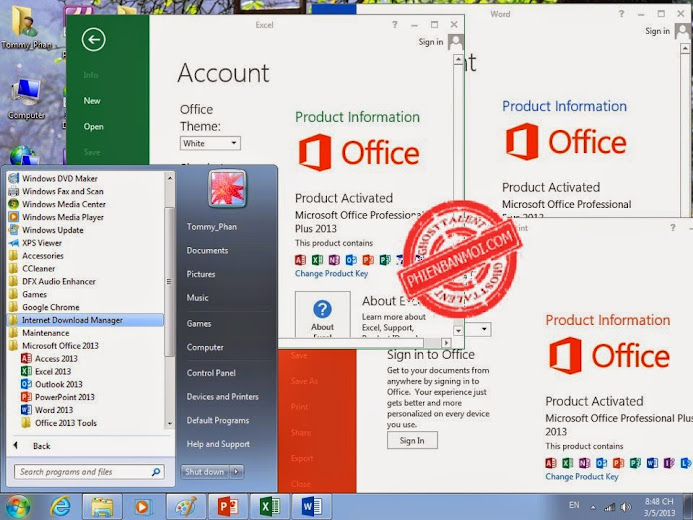Select Share in the PowerPoint orange sidebar
This screenshot has width=693, height=520.
pyautogui.click(x=301, y=433)
